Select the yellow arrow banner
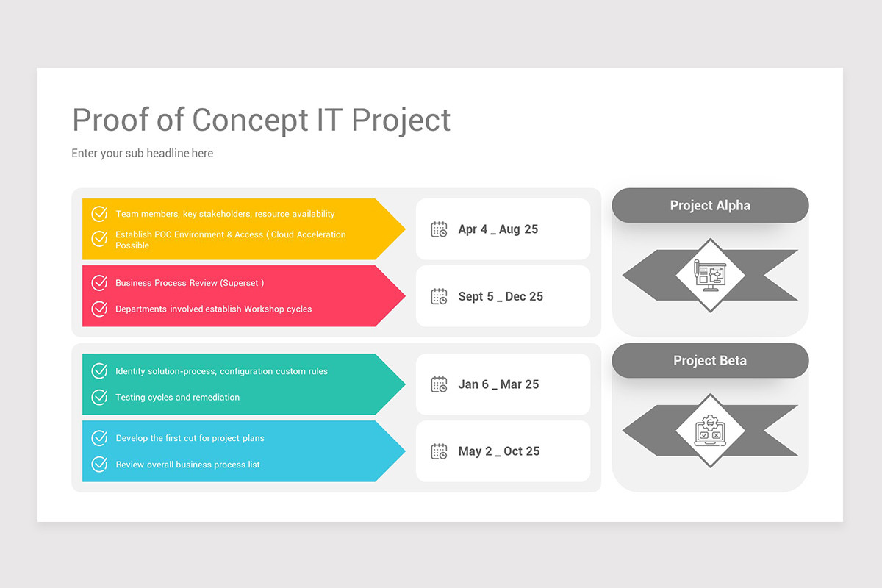 (x=243, y=229)
